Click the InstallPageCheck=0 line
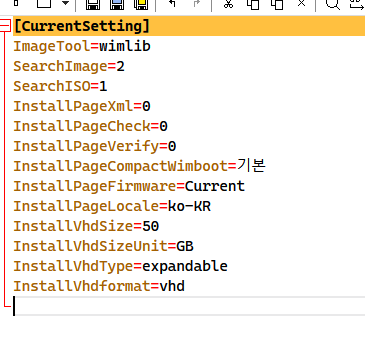 (90, 126)
